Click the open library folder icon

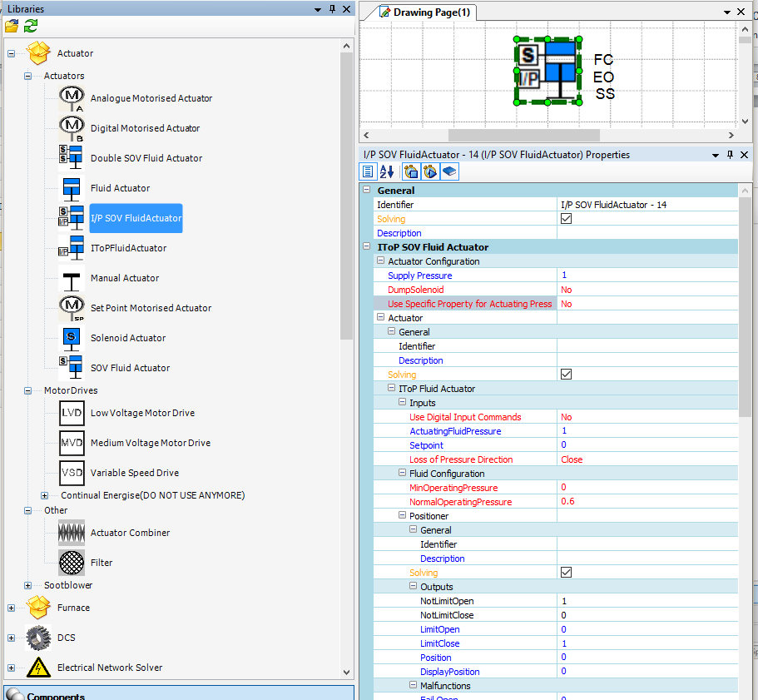point(12,26)
